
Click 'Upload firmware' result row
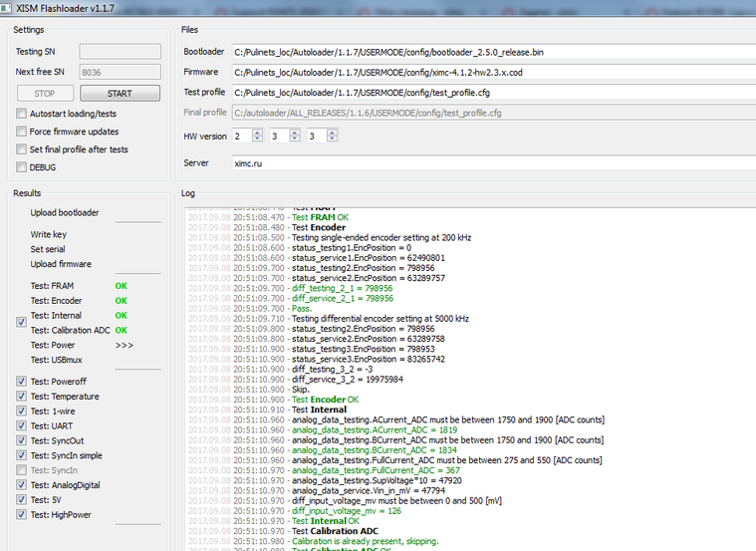click(61, 264)
